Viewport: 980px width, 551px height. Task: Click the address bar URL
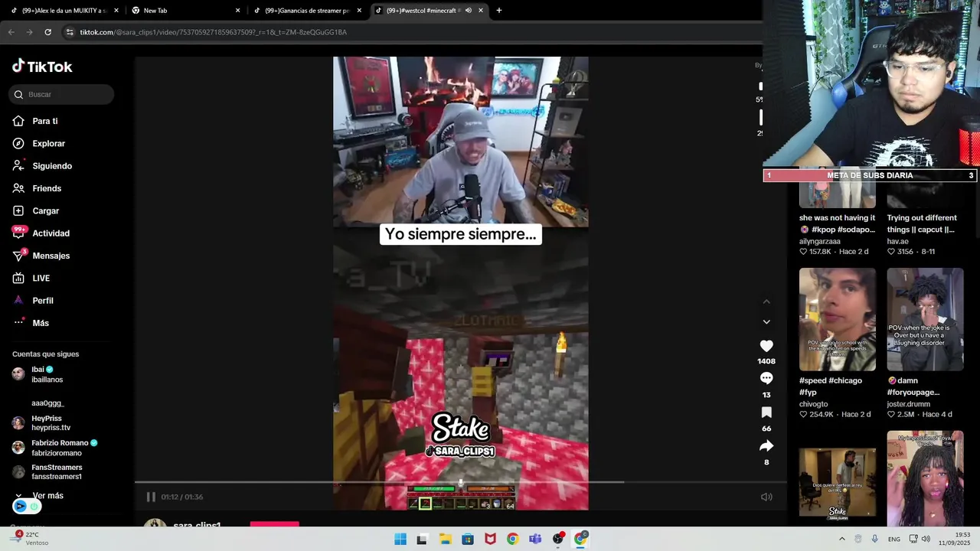point(214,32)
